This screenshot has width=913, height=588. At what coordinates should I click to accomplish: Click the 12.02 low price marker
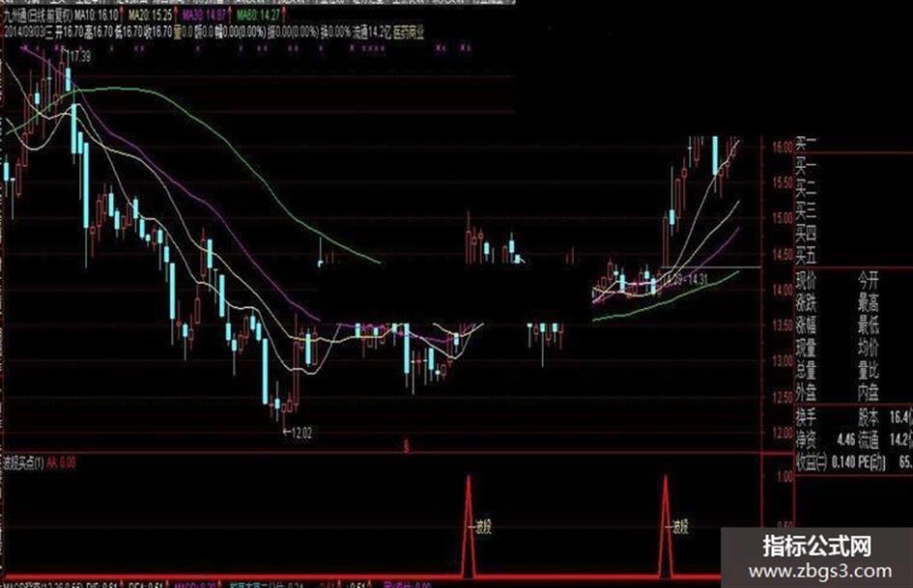point(300,433)
